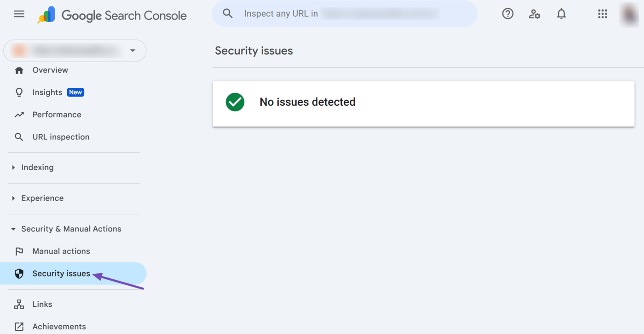Go to the Overview page
The height and width of the screenshot is (334, 644).
[x=50, y=70]
